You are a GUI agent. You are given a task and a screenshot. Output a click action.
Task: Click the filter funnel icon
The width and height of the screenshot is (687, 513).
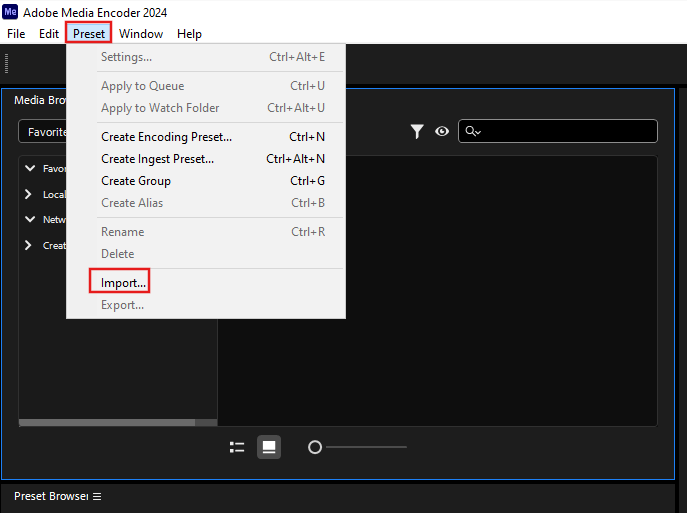417,131
